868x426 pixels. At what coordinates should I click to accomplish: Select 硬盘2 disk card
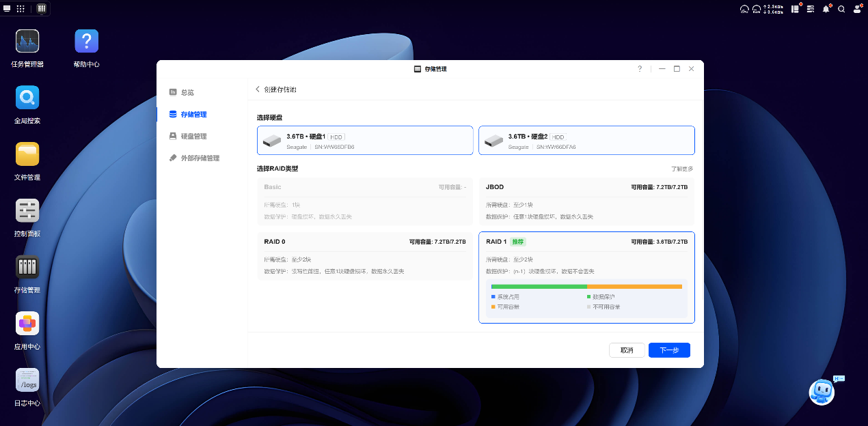point(586,141)
